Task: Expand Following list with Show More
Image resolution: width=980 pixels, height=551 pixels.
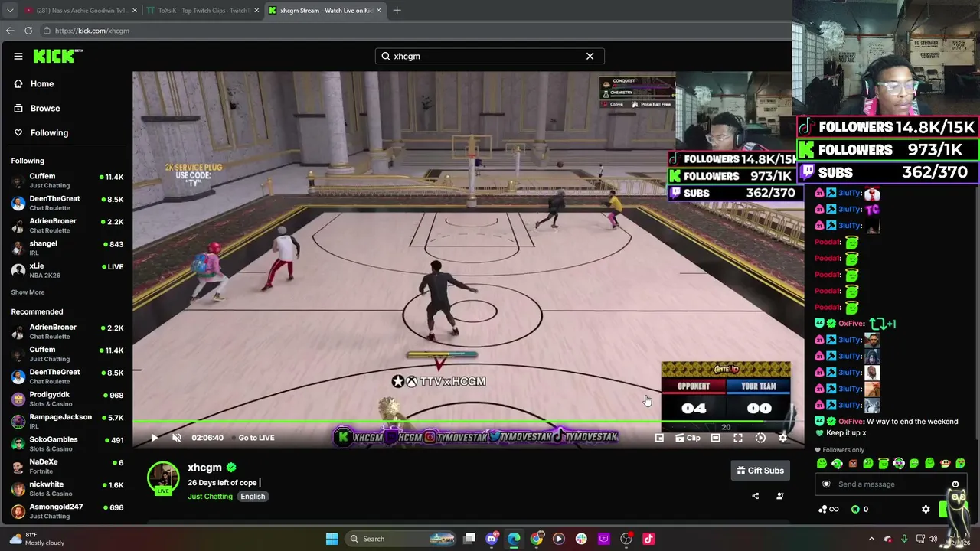Action: [28, 292]
